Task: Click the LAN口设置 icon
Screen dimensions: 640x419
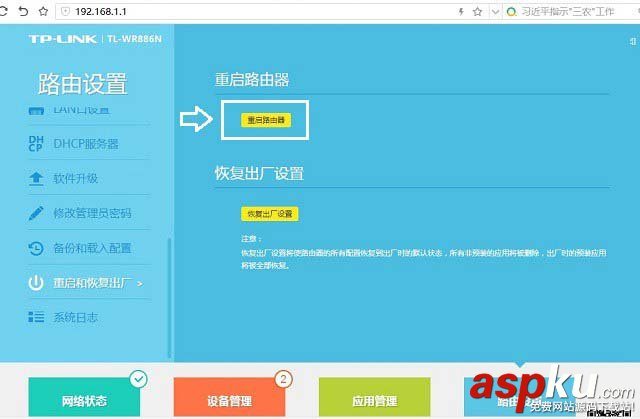Action: pos(36,111)
